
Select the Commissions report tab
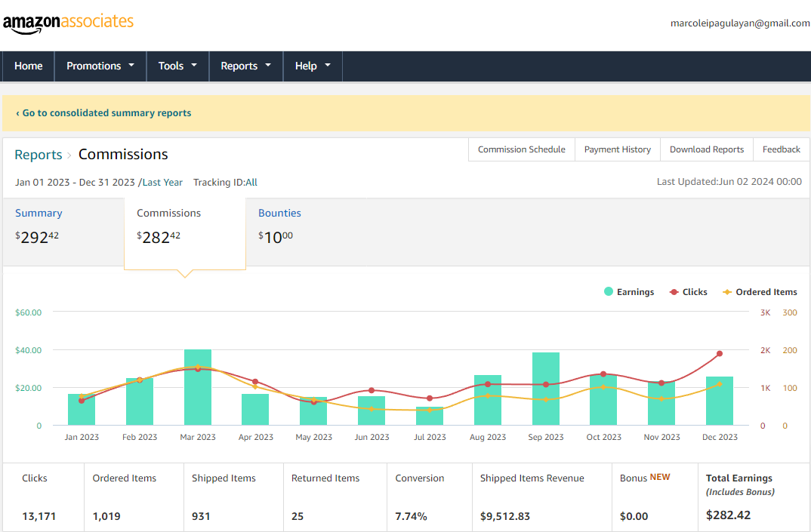pos(185,232)
